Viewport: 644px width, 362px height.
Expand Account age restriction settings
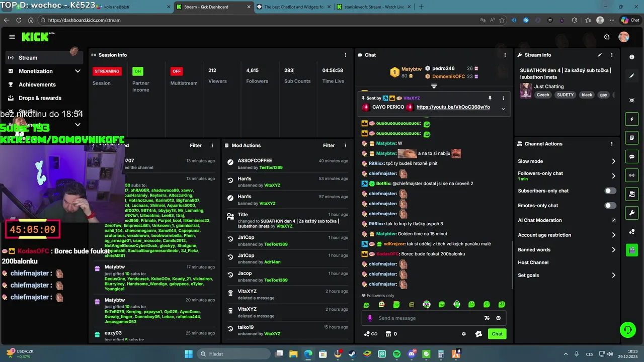coord(567,235)
